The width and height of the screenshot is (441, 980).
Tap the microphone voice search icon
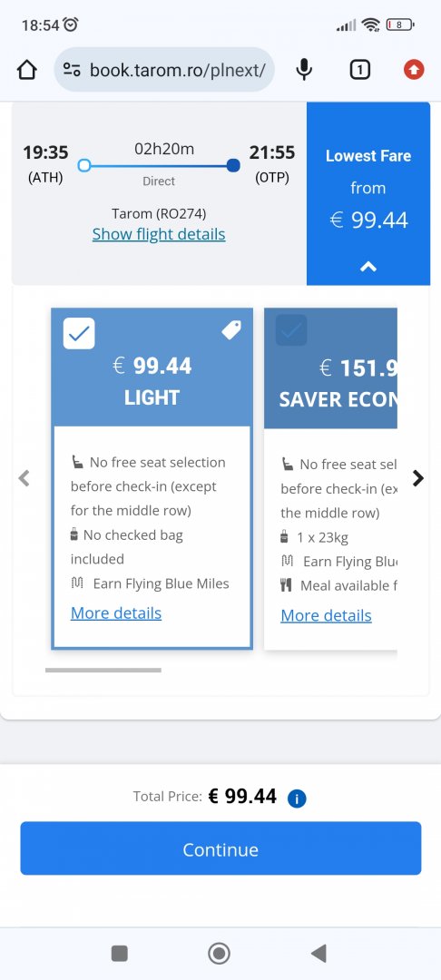pyautogui.click(x=304, y=69)
